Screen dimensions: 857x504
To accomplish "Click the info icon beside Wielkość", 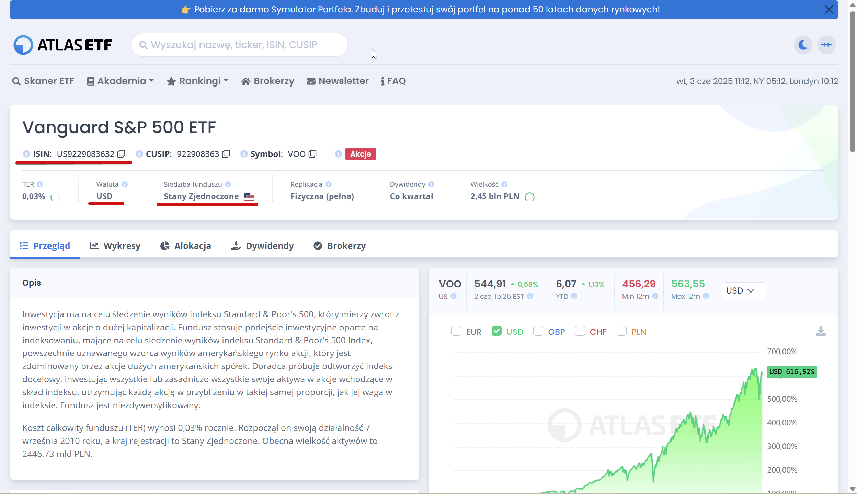I will tap(504, 184).
